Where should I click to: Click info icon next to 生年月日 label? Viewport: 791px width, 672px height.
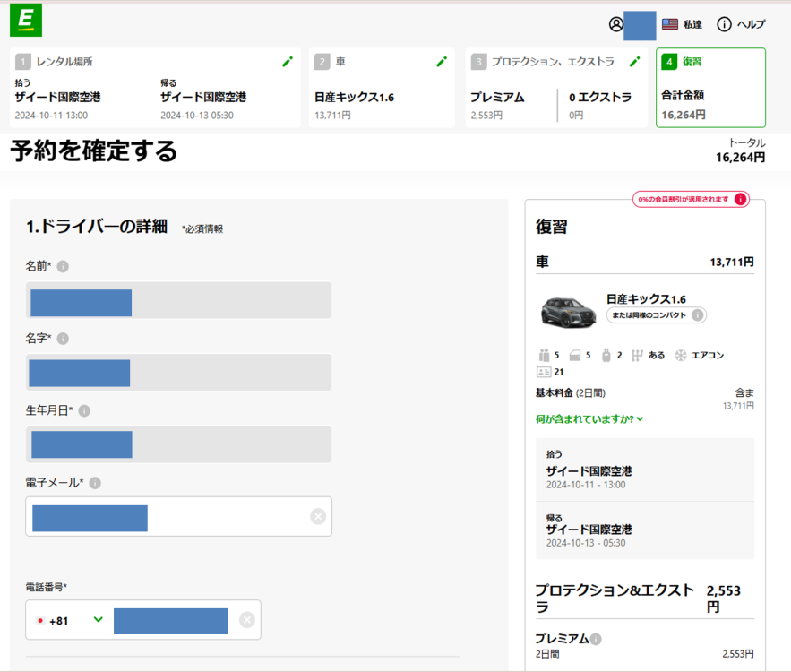coord(84,410)
